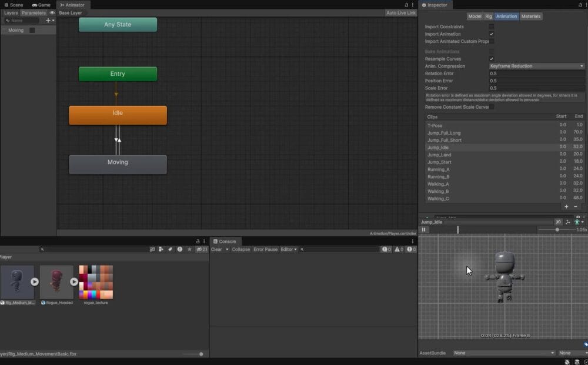Screen dimensions: 588x365
Task: Open the Animator window options menu
Action: click(413, 5)
